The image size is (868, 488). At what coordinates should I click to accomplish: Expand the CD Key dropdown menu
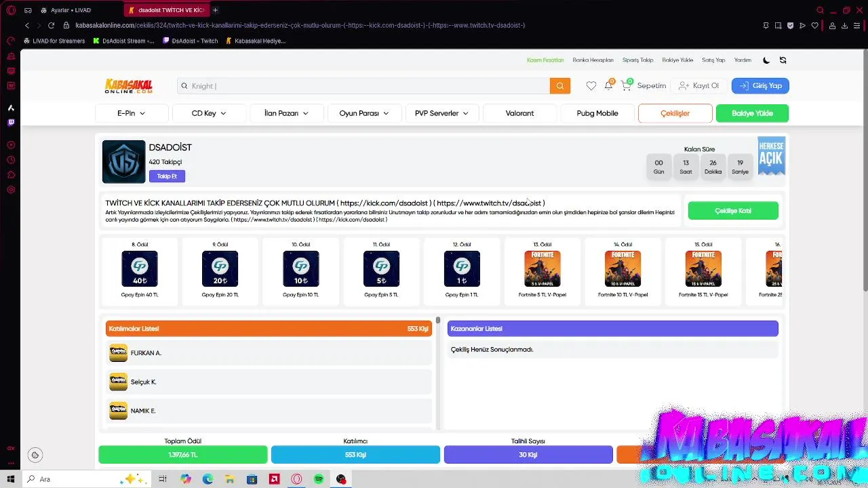tap(209, 113)
